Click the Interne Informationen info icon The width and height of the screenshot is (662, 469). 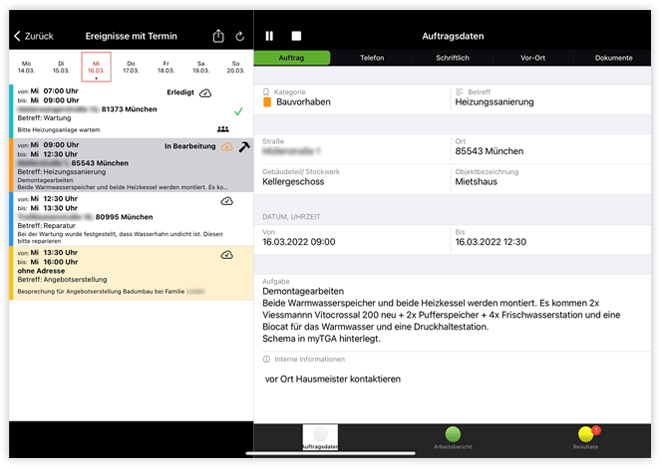(266, 359)
